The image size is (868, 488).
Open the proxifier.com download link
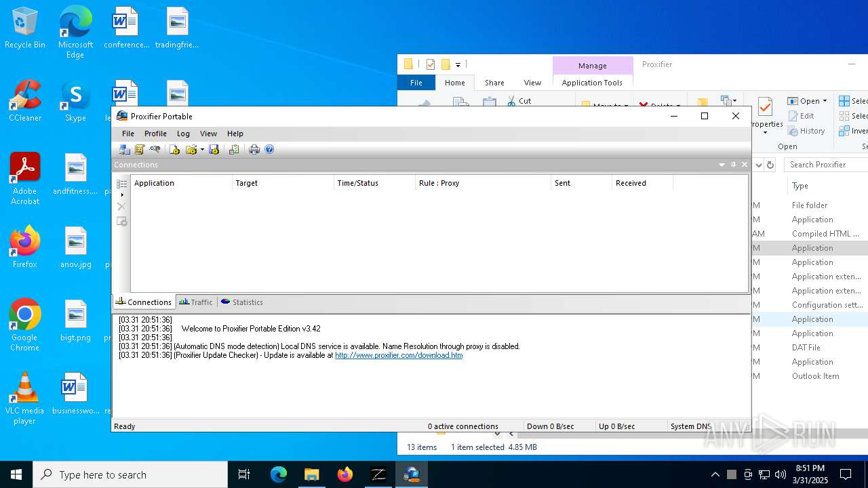pyautogui.click(x=399, y=355)
